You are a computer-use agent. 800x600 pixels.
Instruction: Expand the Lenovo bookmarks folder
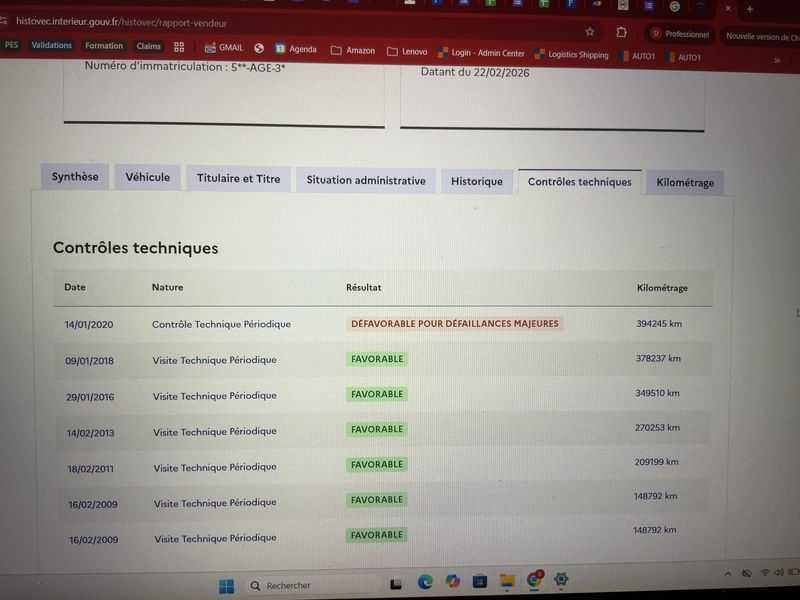click(x=407, y=52)
